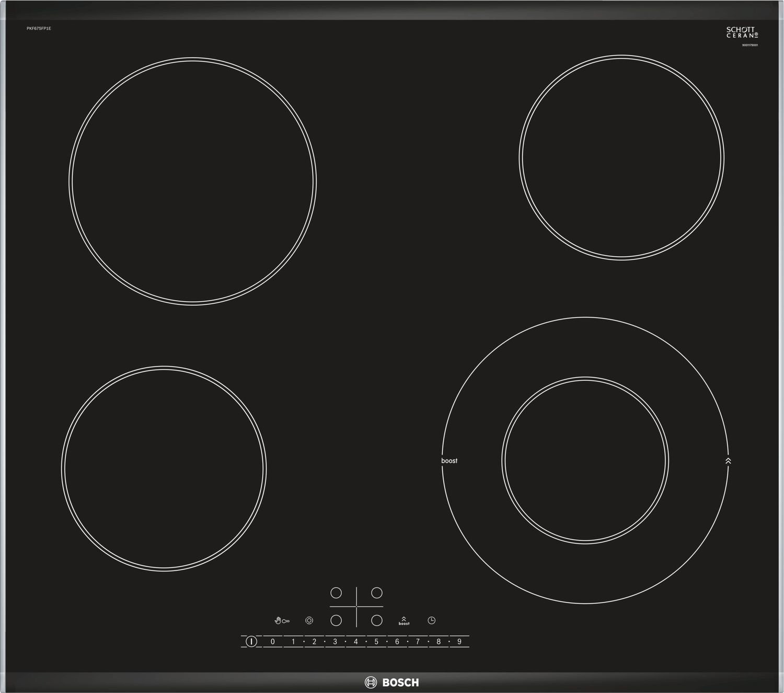
Task: Select the front-right zone indicator circle
Action: [x=377, y=621]
